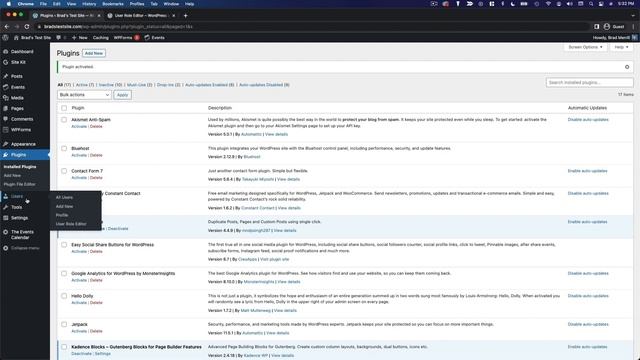640x360 pixels.
Task: Choose Add New in the Users flyout
Action: pos(64,207)
